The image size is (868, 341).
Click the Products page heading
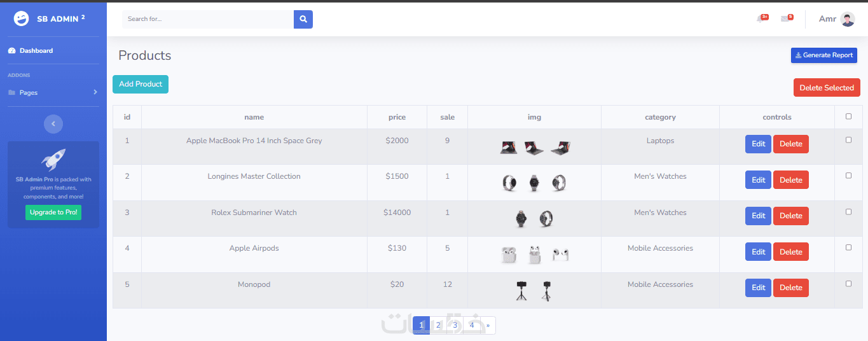tap(145, 55)
